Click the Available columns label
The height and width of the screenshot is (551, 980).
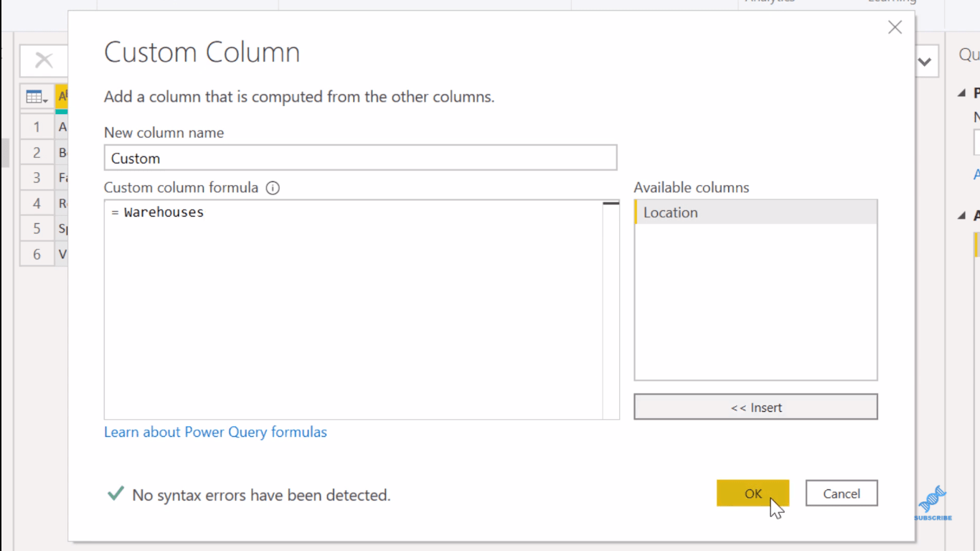point(692,187)
